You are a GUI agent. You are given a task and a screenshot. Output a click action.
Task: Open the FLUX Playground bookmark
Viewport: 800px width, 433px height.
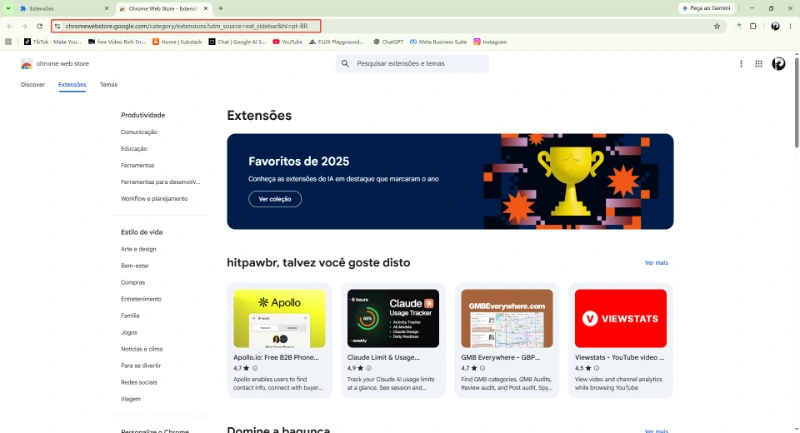pyautogui.click(x=336, y=42)
